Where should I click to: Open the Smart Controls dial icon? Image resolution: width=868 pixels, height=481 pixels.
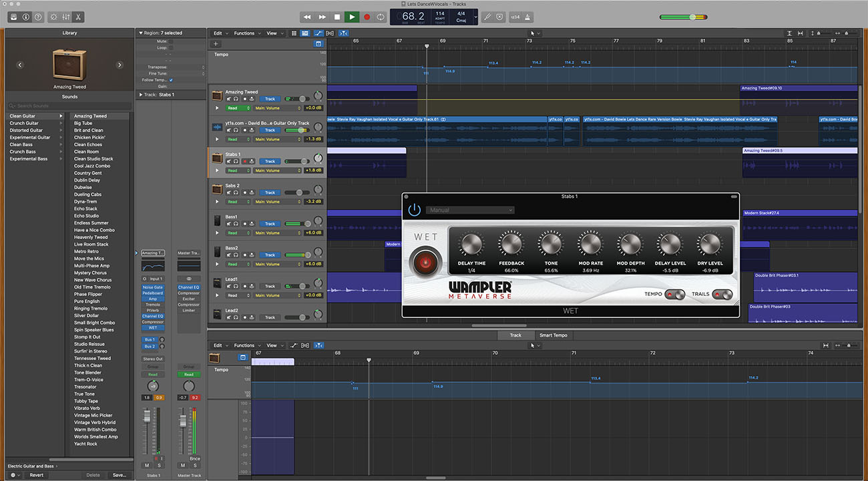[x=53, y=17]
